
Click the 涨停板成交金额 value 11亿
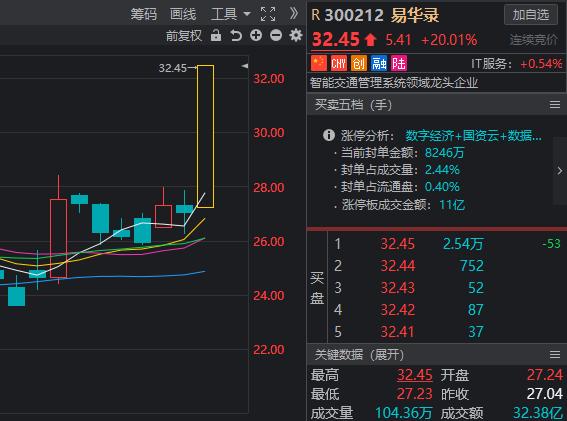click(452, 205)
